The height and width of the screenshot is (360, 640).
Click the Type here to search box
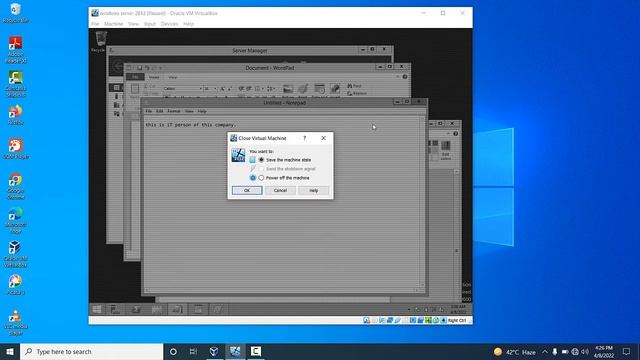(x=91, y=351)
